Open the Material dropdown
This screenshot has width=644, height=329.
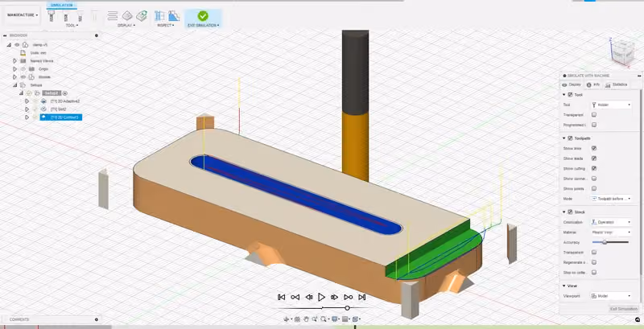click(611, 232)
